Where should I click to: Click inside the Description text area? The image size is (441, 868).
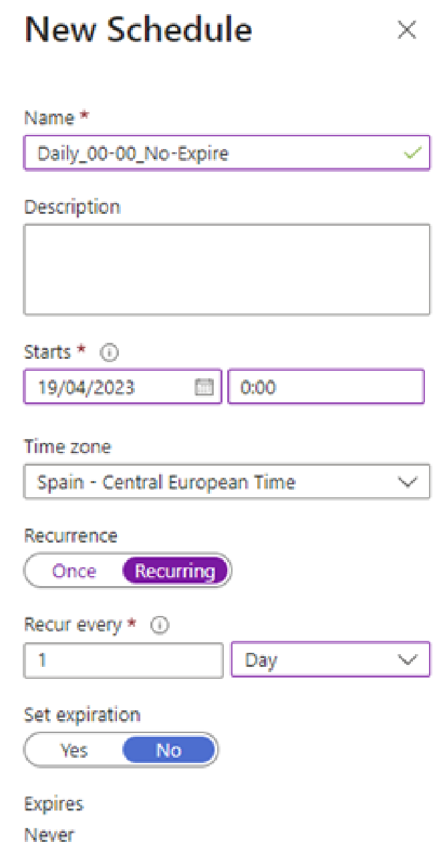tap(227, 269)
